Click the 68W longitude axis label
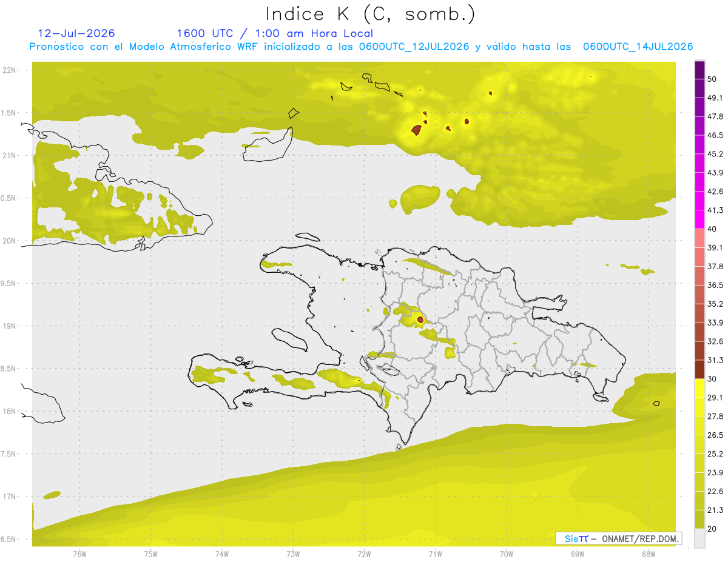 tap(648, 554)
